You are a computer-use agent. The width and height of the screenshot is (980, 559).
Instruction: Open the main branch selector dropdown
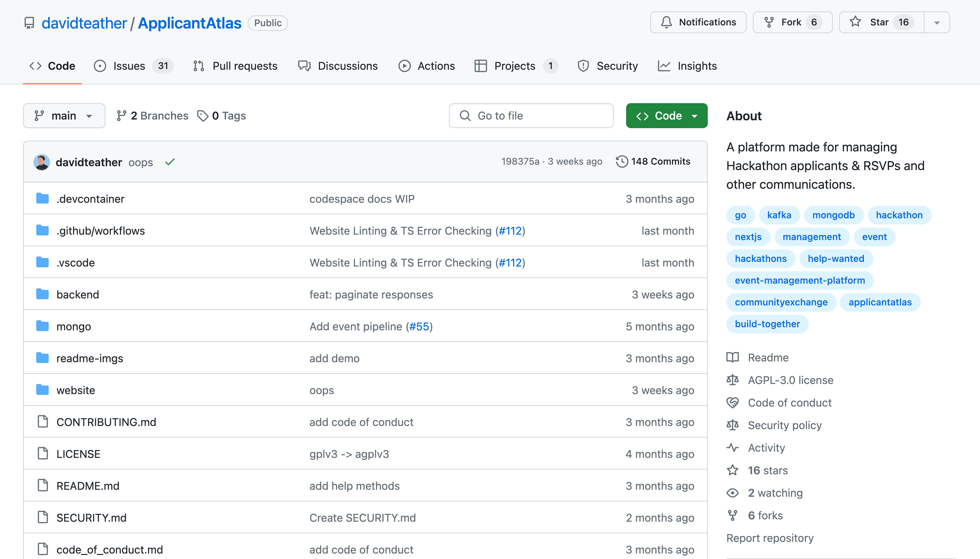coord(64,116)
